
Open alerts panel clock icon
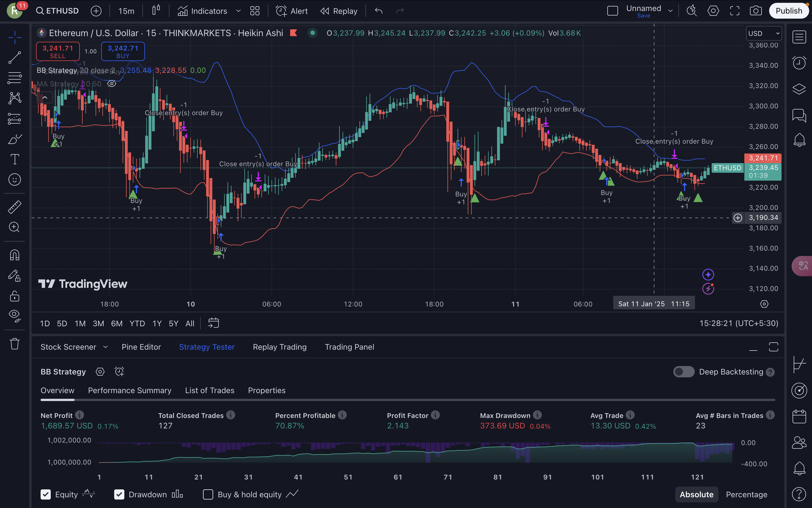[799, 63]
